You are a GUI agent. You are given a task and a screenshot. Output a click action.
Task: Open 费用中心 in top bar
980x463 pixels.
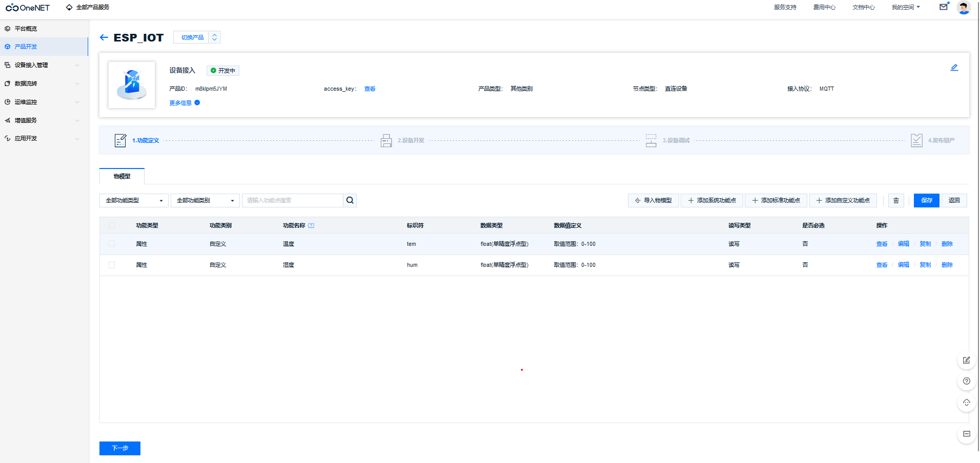(x=824, y=7)
